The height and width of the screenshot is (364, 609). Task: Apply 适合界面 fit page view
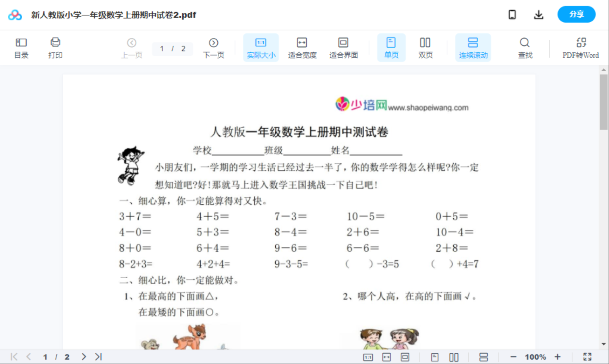343,47
